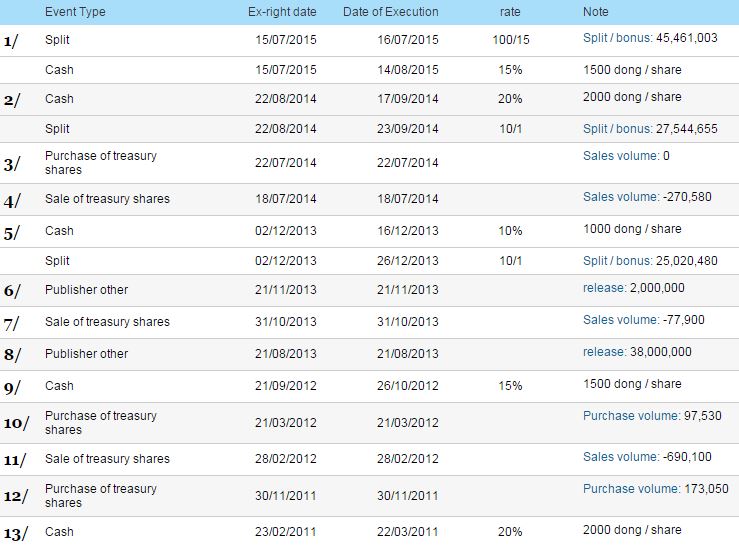The width and height of the screenshot is (739, 548).
Task: Click 'Sales volume' link showing -690,100
Action: pos(620,457)
